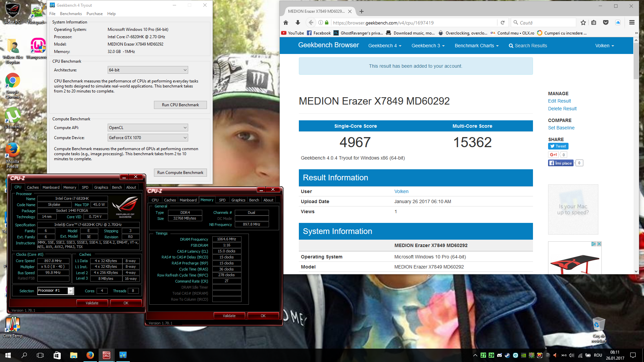Viewport: 644px width, 362px height.
Task: Open a new Firefox tab
Action: [x=362, y=11]
